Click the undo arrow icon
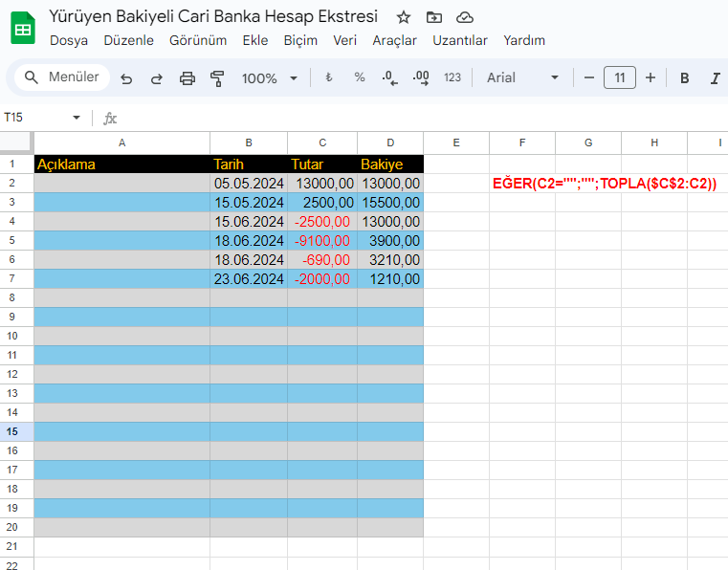 point(126,78)
